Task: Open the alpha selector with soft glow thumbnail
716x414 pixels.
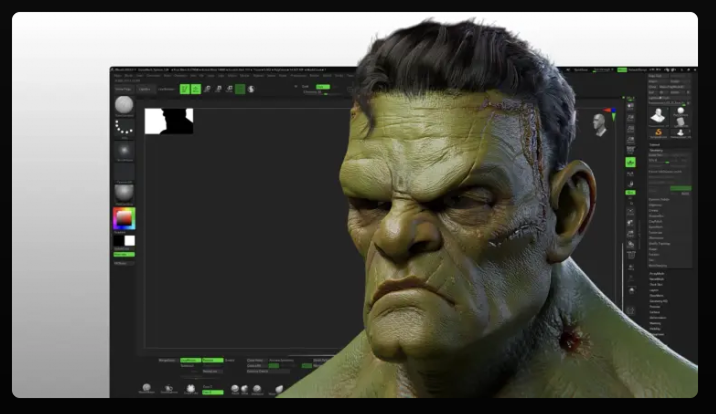Action: click(124, 150)
